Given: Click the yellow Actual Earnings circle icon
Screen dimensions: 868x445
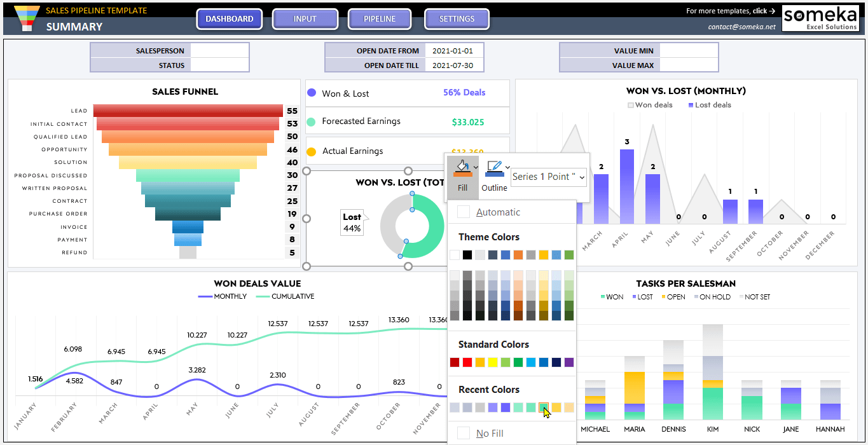Looking at the screenshot, I should (x=311, y=151).
